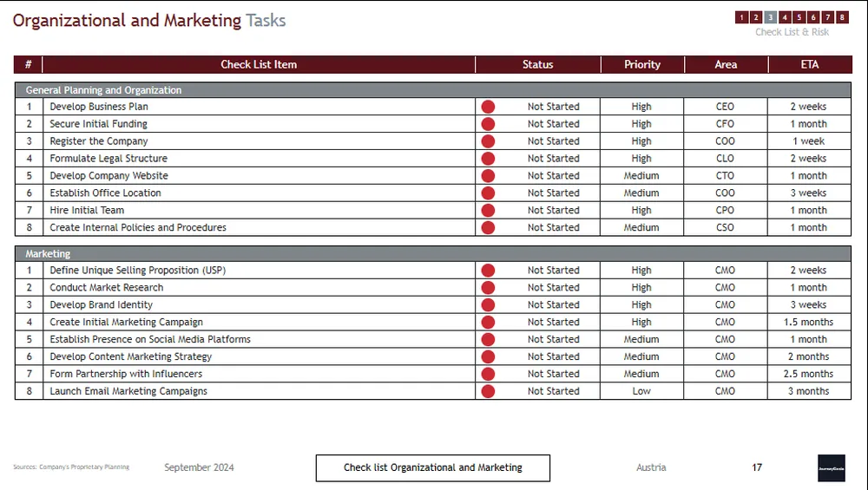Click red status dot for Formulate Legal Structure
868x490 pixels.
(x=488, y=158)
